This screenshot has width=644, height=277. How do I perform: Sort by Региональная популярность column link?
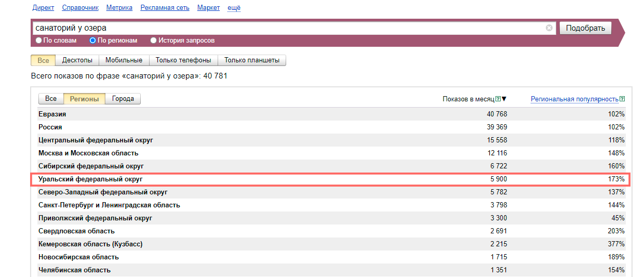coord(574,99)
